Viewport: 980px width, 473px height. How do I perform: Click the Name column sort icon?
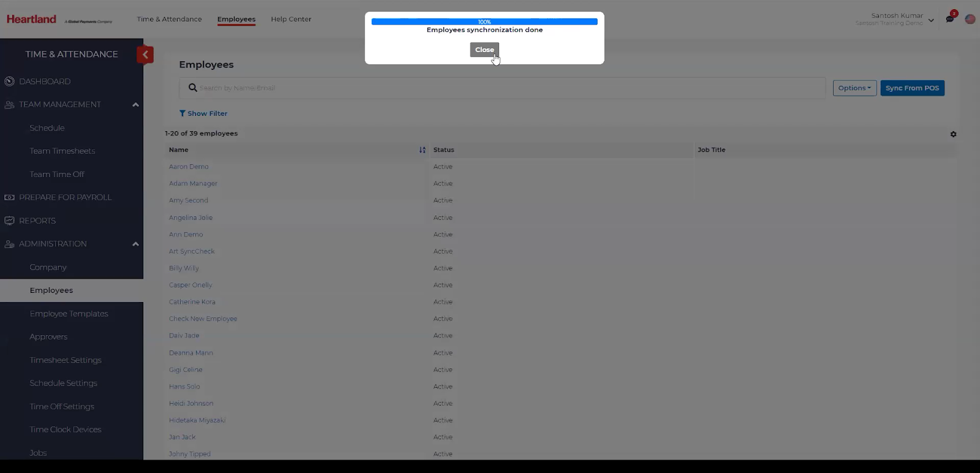click(x=422, y=150)
